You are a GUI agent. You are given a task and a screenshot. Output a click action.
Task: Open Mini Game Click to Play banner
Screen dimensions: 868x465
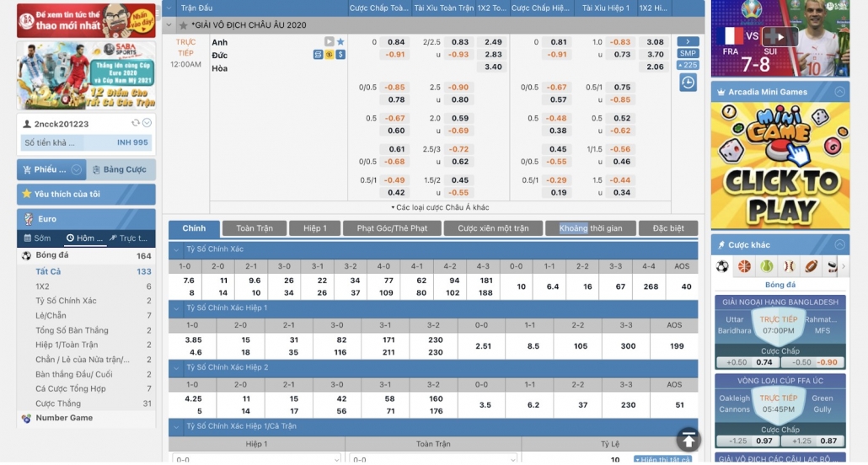click(x=780, y=166)
